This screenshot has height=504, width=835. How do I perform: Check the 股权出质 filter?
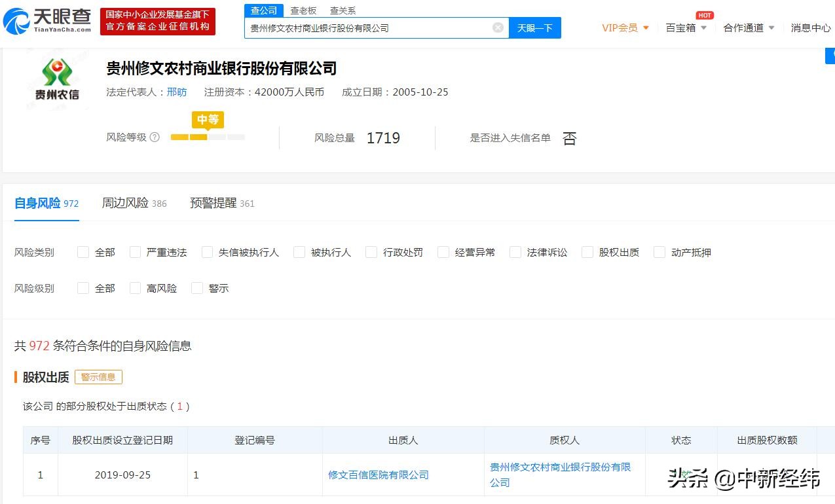point(587,252)
